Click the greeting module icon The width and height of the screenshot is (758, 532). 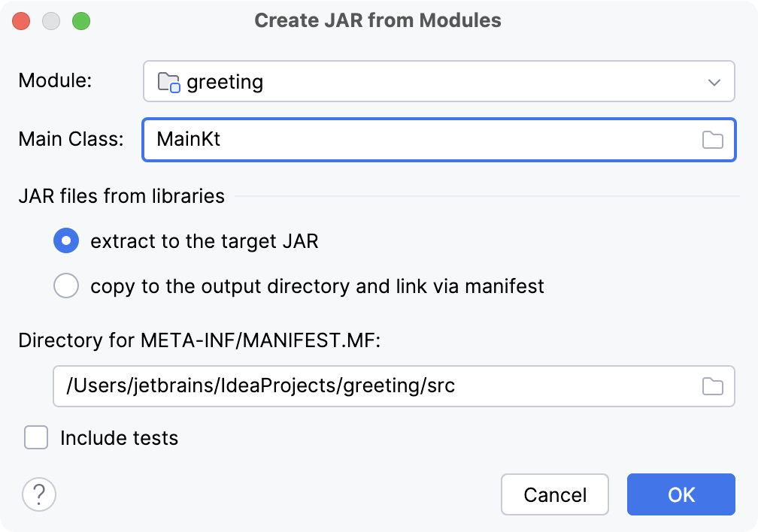tap(170, 81)
